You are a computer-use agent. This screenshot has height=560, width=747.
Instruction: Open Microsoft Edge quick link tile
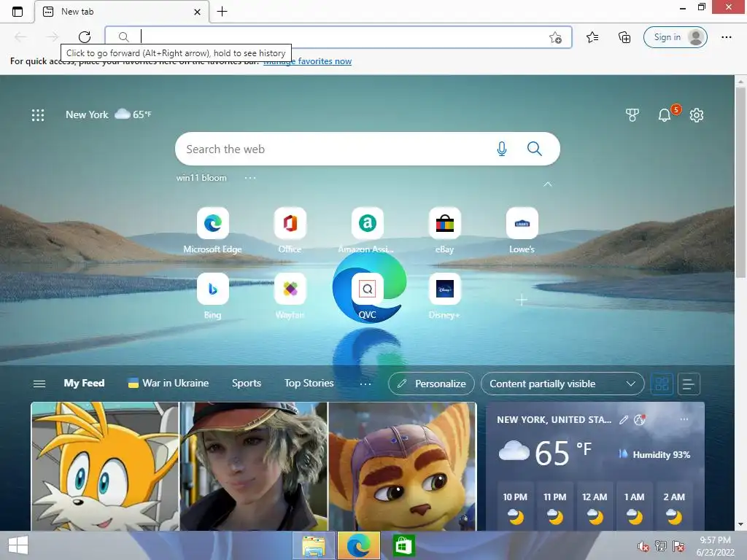(x=212, y=230)
